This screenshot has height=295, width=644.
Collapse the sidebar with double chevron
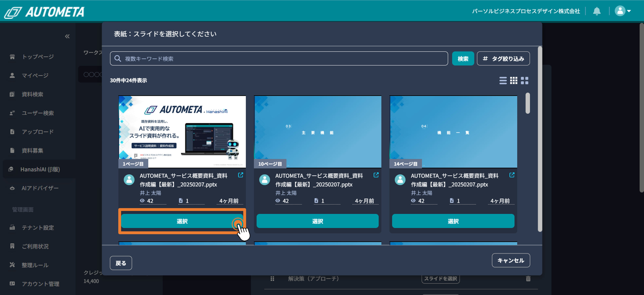(x=67, y=36)
